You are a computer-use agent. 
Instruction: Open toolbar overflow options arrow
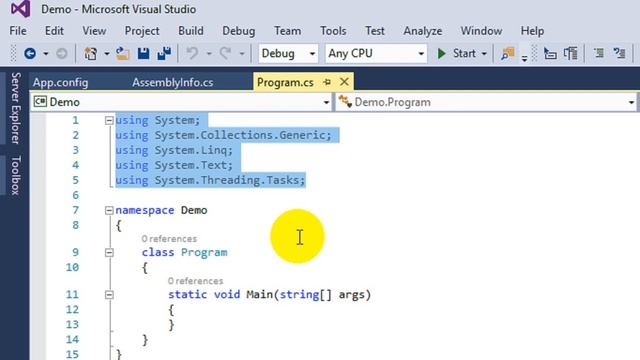(x=524, y=58)
